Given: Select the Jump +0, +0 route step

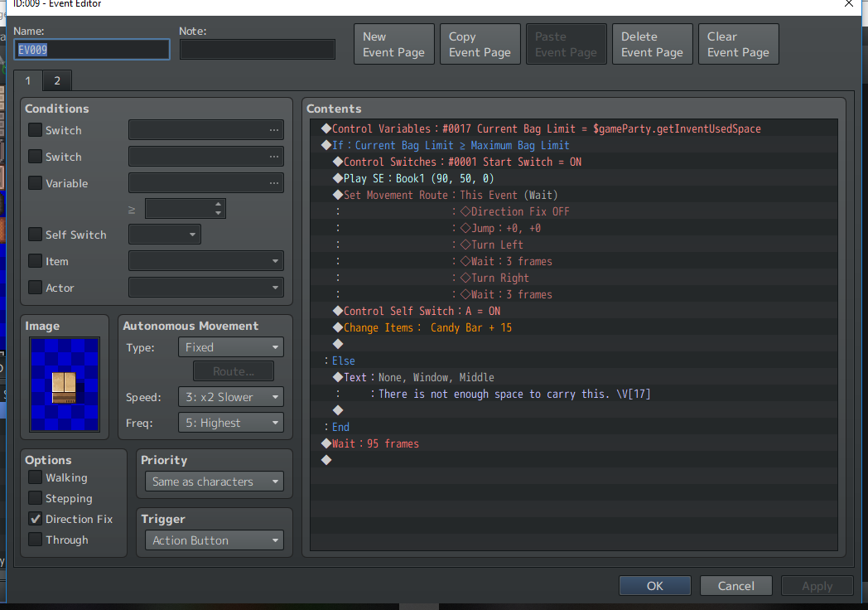Looking at the screenshot, I should (x=574, y=228).
